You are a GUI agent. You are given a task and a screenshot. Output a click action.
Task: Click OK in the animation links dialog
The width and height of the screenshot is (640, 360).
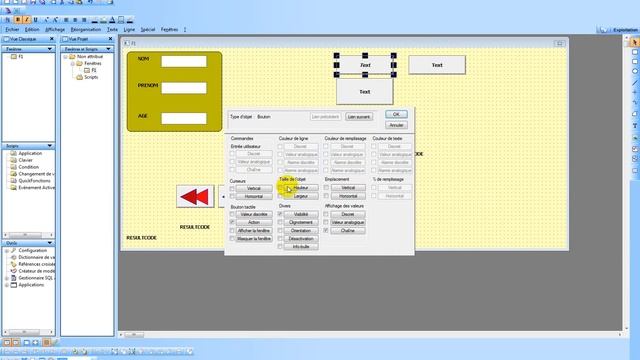(396, 114)
